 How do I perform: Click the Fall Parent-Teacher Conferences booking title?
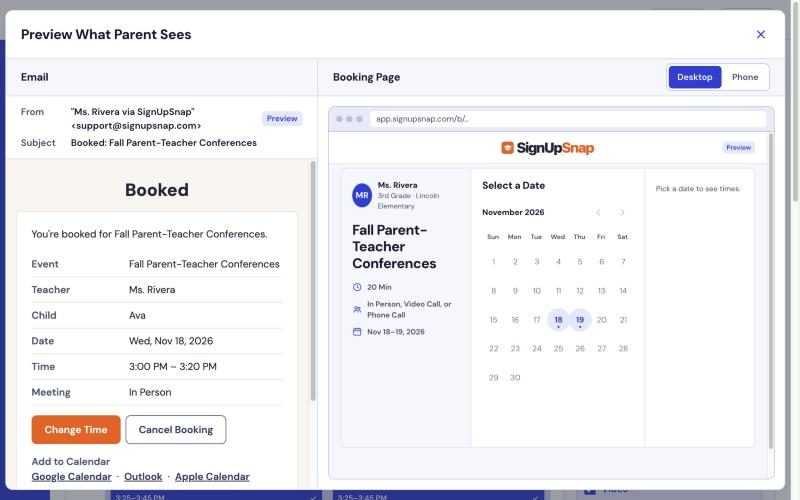(394, 246)
